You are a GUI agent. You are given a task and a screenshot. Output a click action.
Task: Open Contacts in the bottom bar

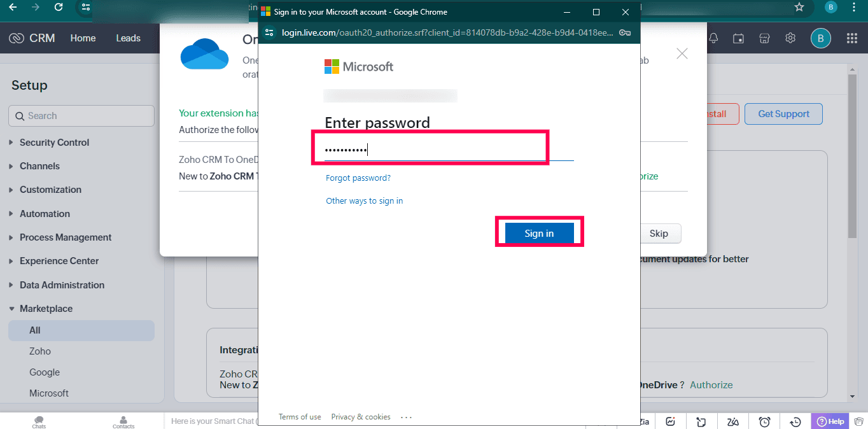click(x=123, y=422)
